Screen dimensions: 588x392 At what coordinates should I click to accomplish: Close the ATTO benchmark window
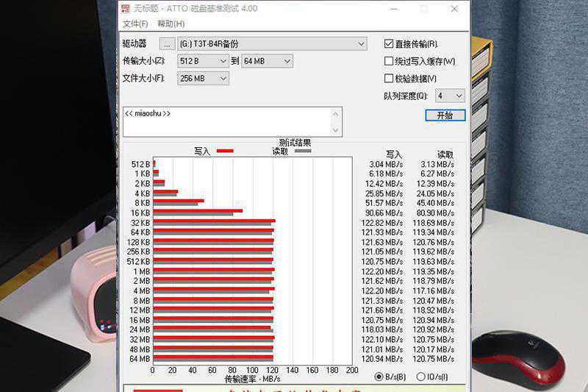pos(453,9)
